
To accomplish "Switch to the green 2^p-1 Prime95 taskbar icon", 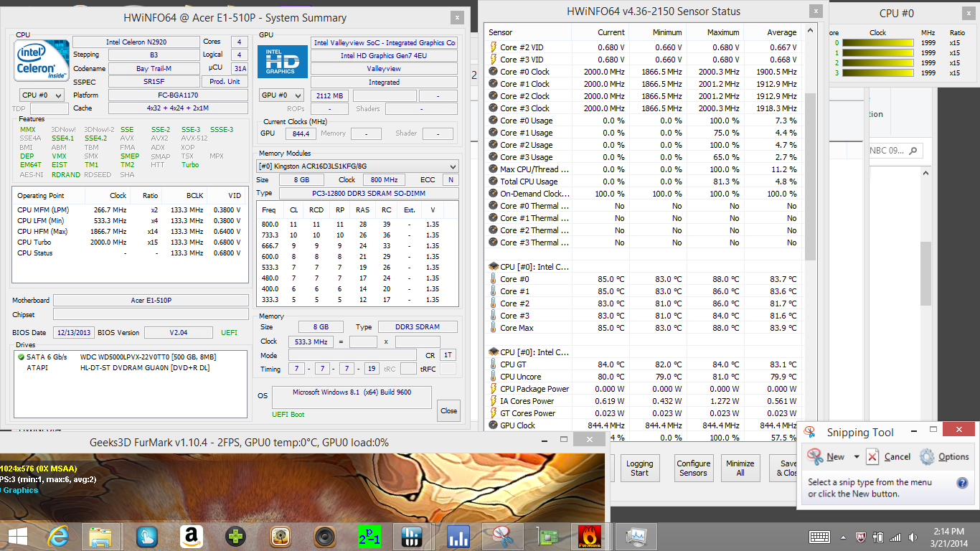I will tap(369, 537).
